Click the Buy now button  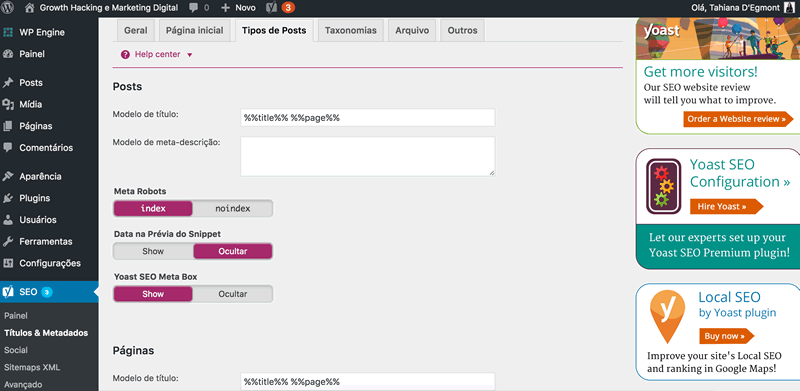point(726,336)
